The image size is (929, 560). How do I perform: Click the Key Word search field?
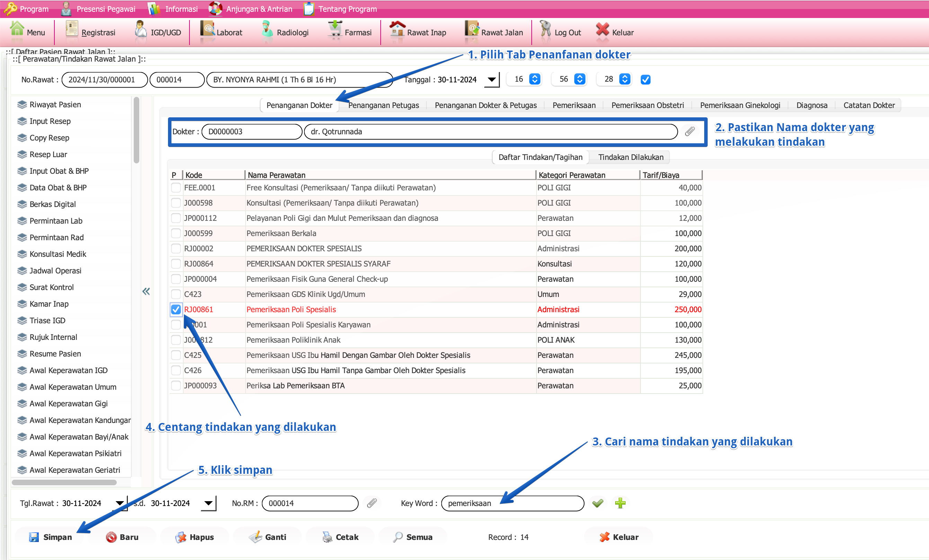pyautogui.click(x=512, y=504)
